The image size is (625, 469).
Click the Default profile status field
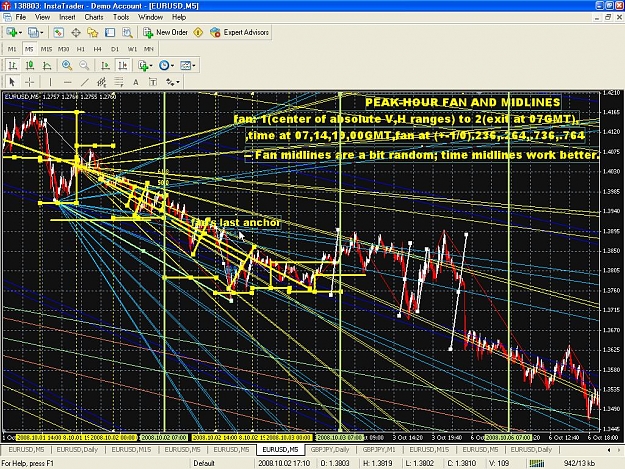204,463
